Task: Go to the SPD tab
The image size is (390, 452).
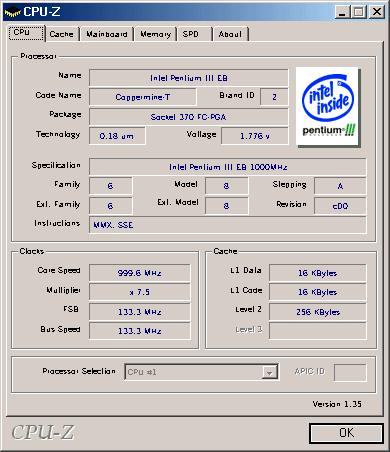Action: pos(194,34)
